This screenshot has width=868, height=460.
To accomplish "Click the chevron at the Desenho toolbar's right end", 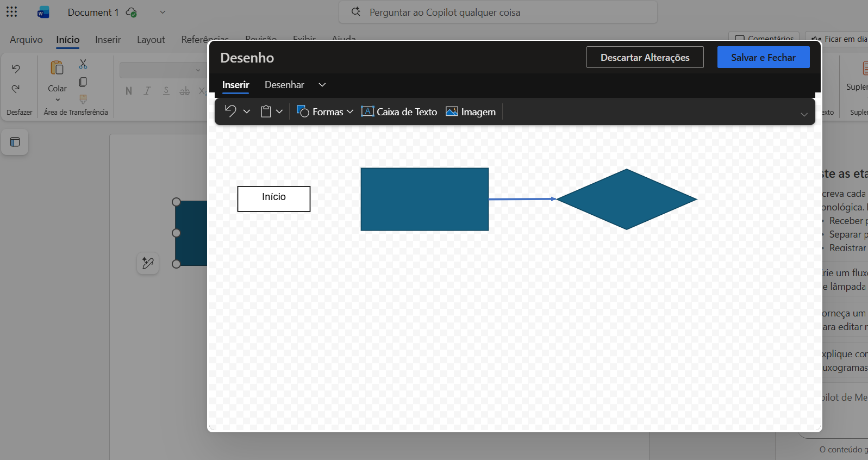I will click(x=804, y=114).
